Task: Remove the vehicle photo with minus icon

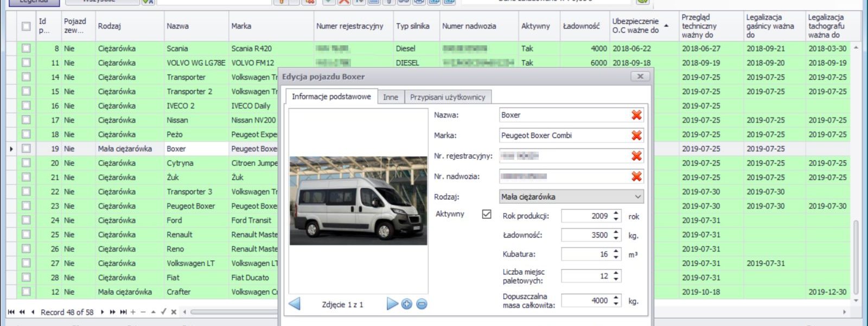Action: click(x=422, y=304)
